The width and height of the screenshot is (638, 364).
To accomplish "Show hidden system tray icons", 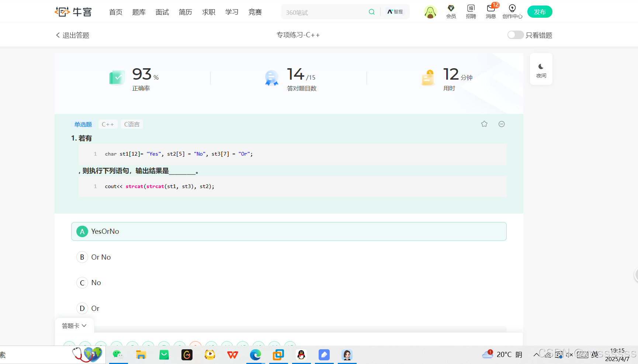I will click(x=536, y=355).
